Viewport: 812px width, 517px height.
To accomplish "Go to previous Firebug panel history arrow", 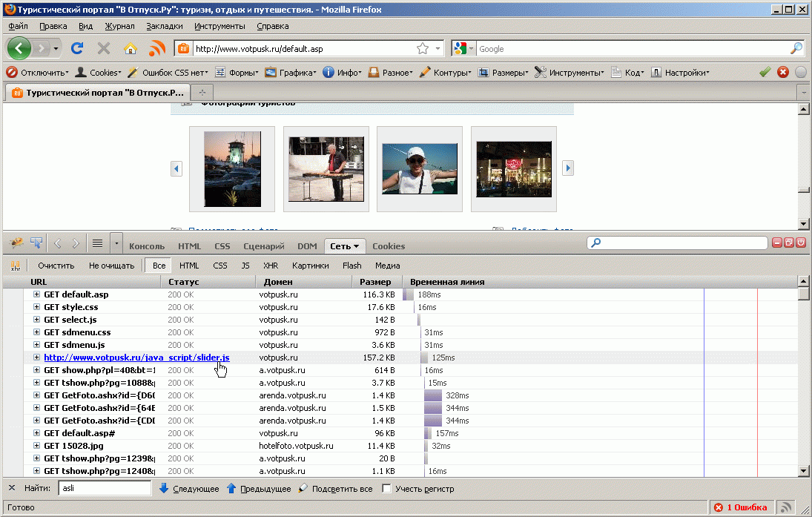I will (58, 243).
